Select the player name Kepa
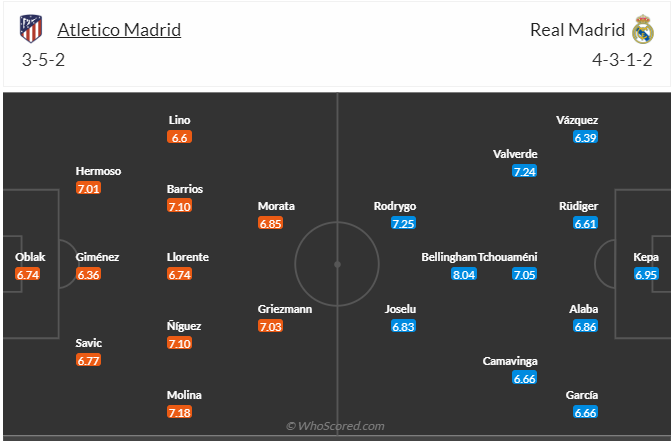Screen dimensions: 671x441 coord(645,257)
